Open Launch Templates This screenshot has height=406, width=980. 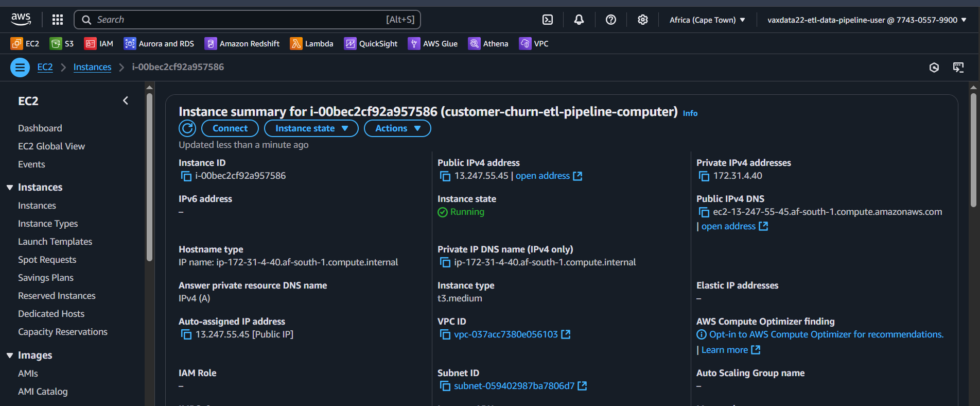[55, 242]
